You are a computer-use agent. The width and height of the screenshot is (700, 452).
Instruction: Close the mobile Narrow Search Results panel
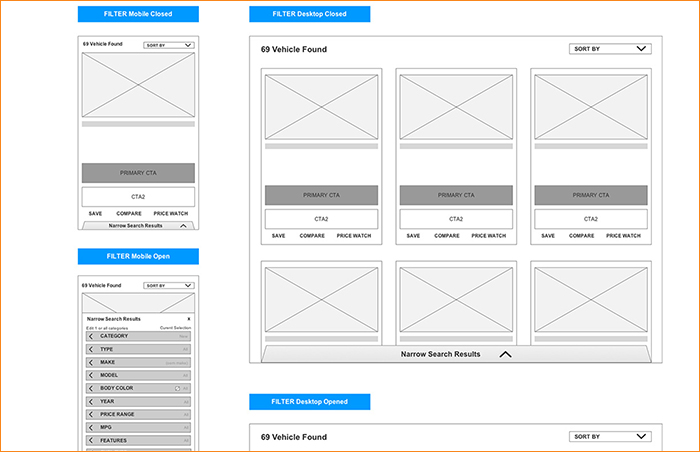[189, 319]
